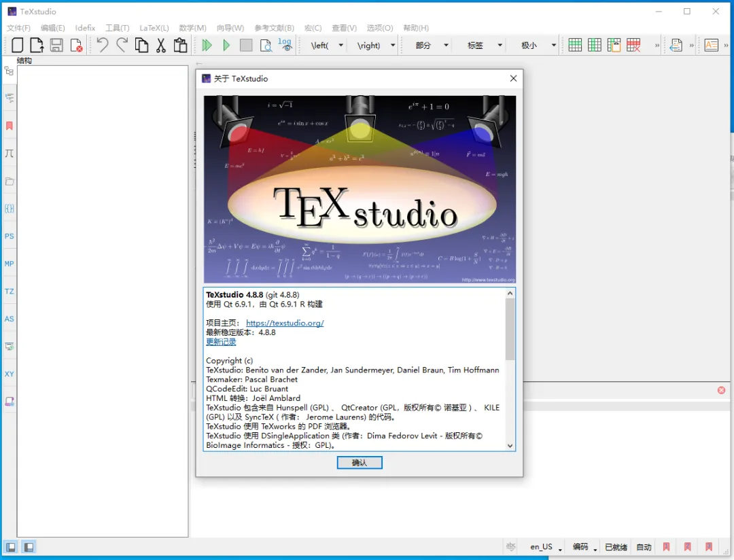Expand the \left( dropdown arrow
The image size is (734, 560).
340,46
